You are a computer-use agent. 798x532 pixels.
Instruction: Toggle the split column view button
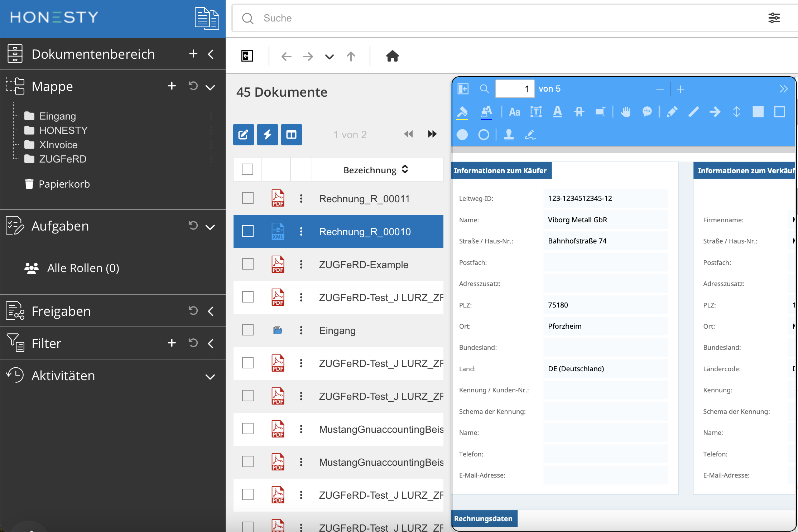[x=292, y=135]
